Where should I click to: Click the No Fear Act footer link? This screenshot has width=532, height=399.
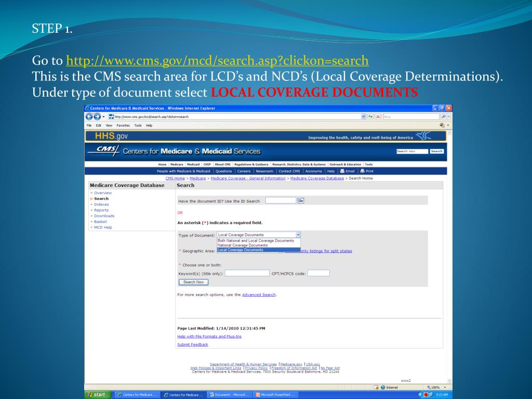pyautogui.click(x=330, y=368)
